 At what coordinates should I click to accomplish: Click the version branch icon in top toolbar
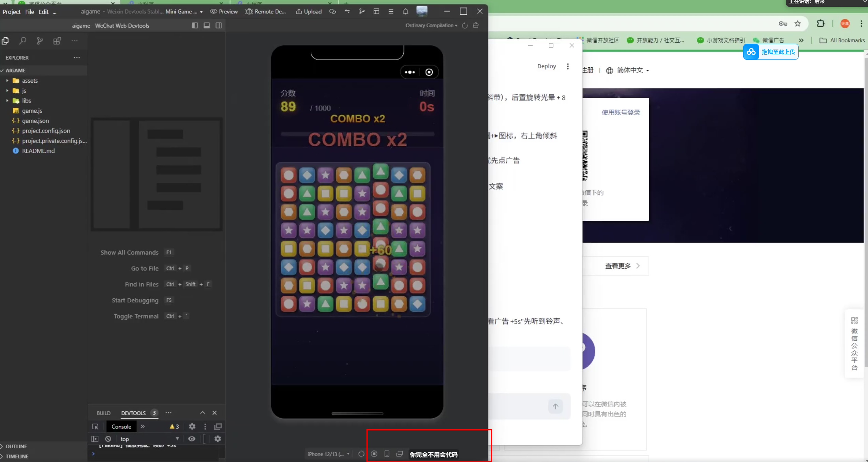(x=362, y=12)
